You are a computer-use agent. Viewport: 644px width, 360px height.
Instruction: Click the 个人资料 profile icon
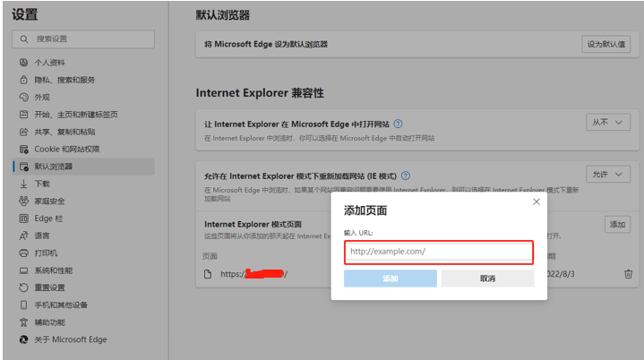pyautogui.click(x=23, y=63)
